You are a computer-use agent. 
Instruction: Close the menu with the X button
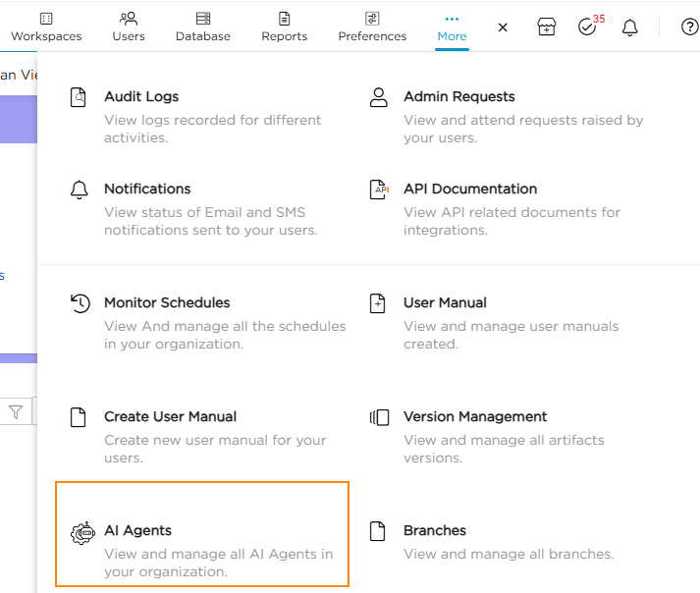[503, 27]
